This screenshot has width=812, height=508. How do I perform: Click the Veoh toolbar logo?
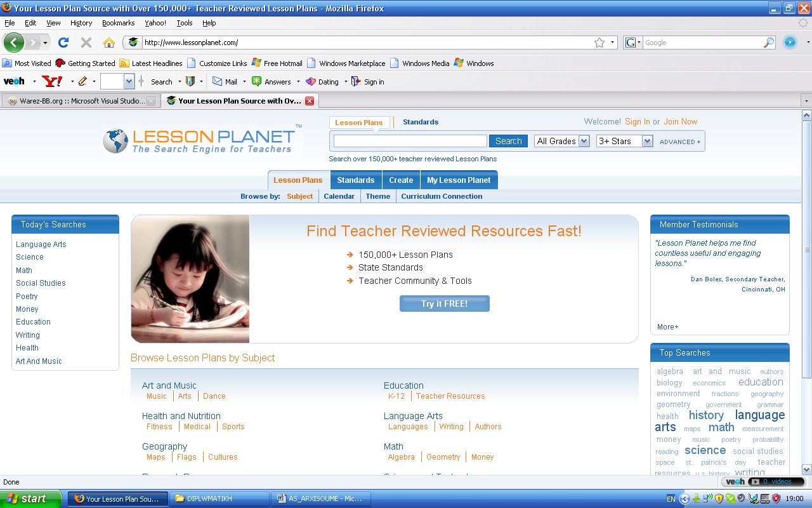click(14, 81)
